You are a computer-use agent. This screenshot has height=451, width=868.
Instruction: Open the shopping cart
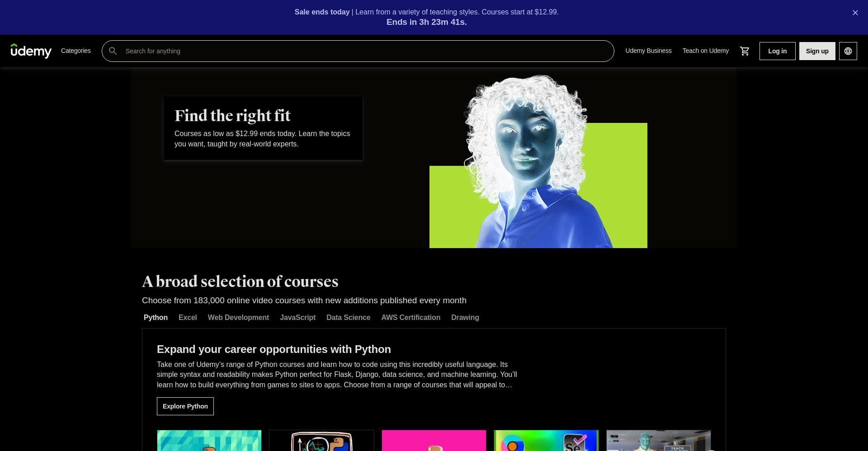point(745,51)
